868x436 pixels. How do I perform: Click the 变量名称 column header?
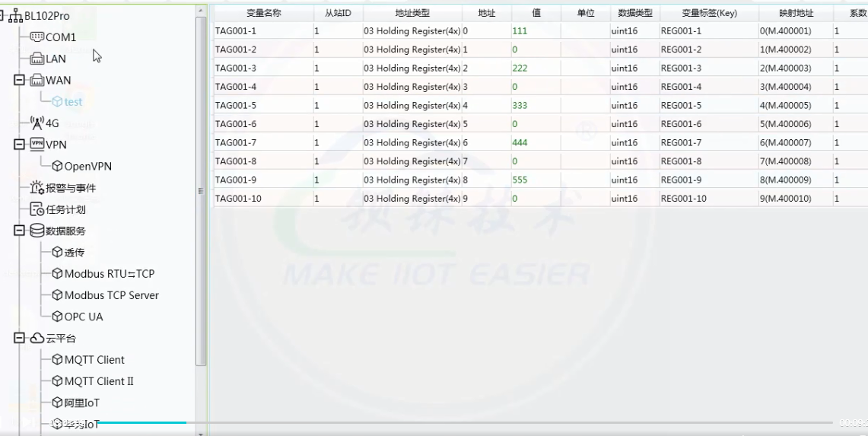tap(263, 13)
